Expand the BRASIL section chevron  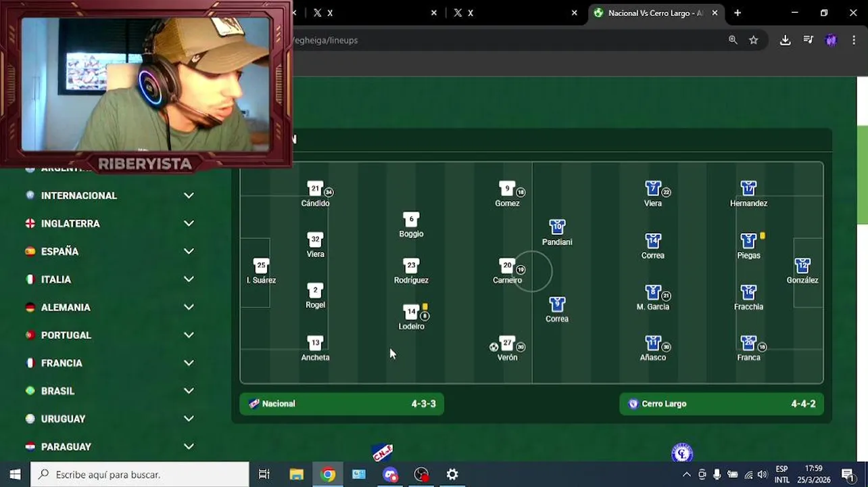point(189,391)
